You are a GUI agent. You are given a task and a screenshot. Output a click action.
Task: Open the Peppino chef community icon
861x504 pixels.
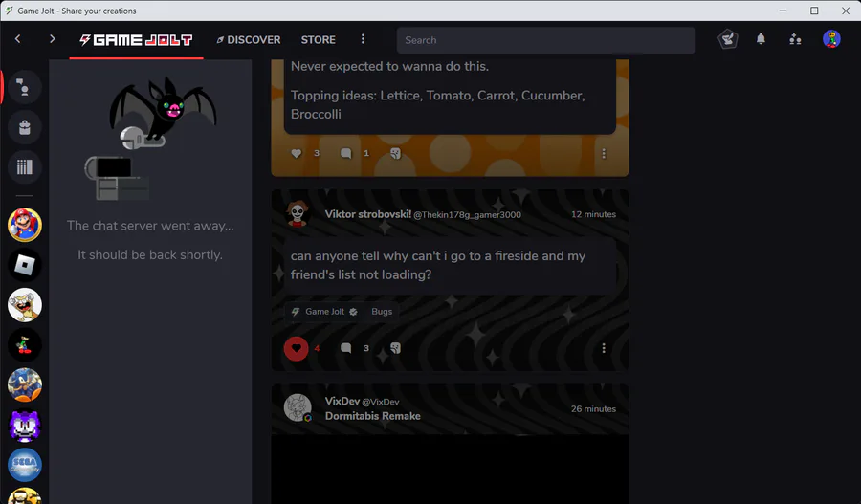coord(25,305)
